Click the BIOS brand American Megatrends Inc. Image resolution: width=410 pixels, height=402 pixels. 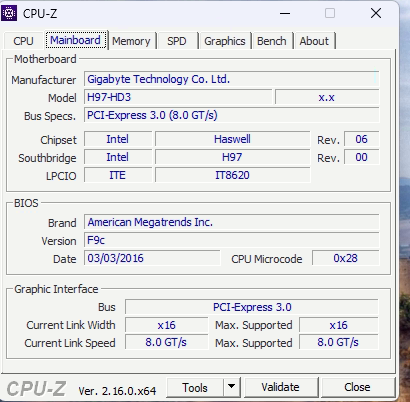[x=231, y=222]
